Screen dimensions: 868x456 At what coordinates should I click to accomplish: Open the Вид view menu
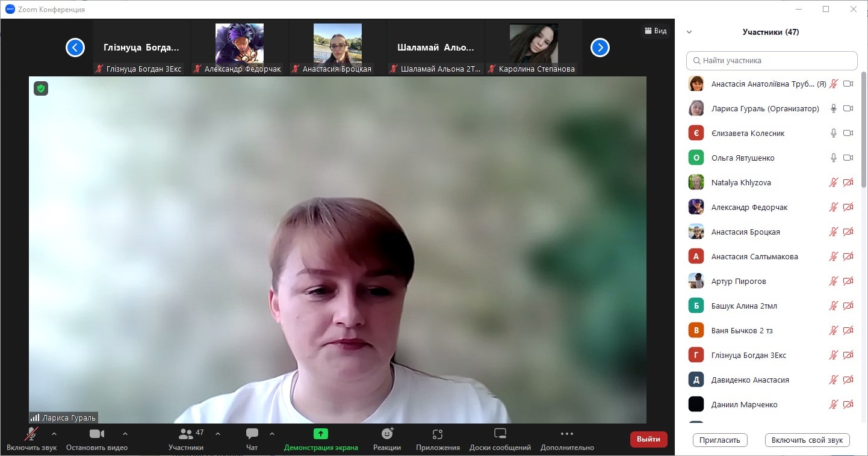tap(656, 31)
